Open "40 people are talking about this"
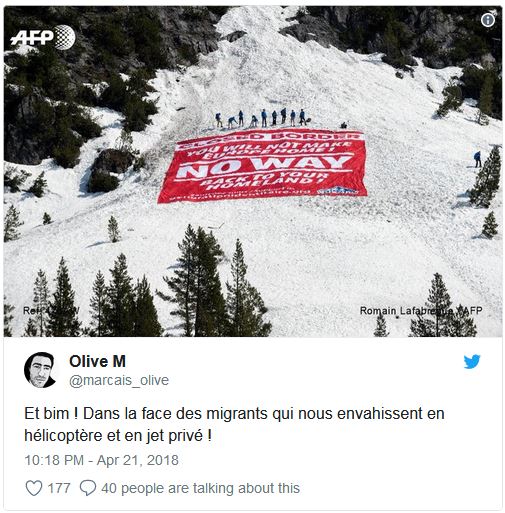The height and width of the screenshot is (513, 505). coord(201,488)
